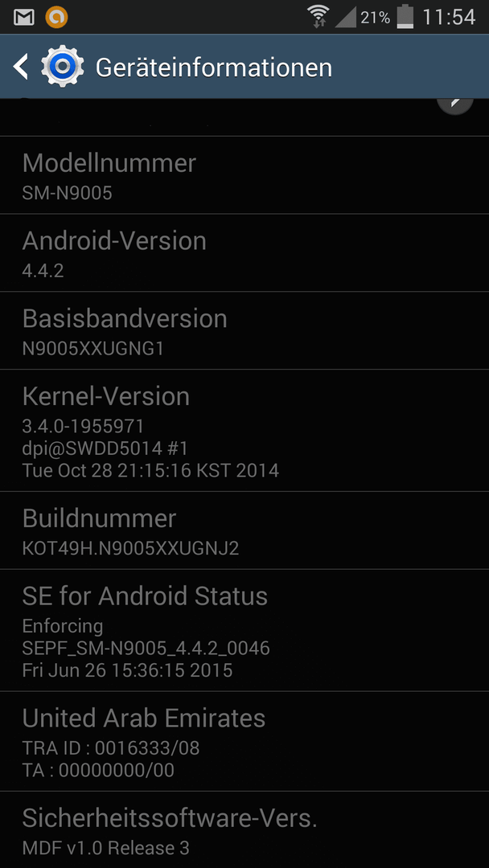
Task: Tap the Buildnummer entry
Action: coord(244,530)
